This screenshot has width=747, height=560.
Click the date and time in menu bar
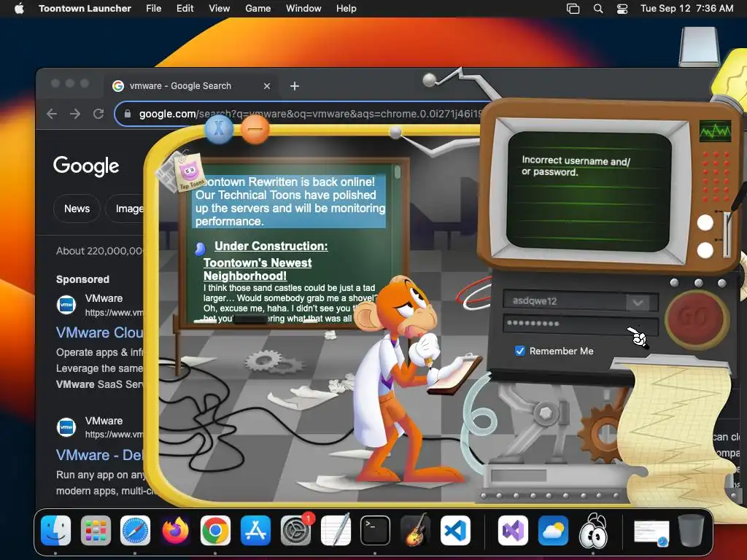pos(686,8)
